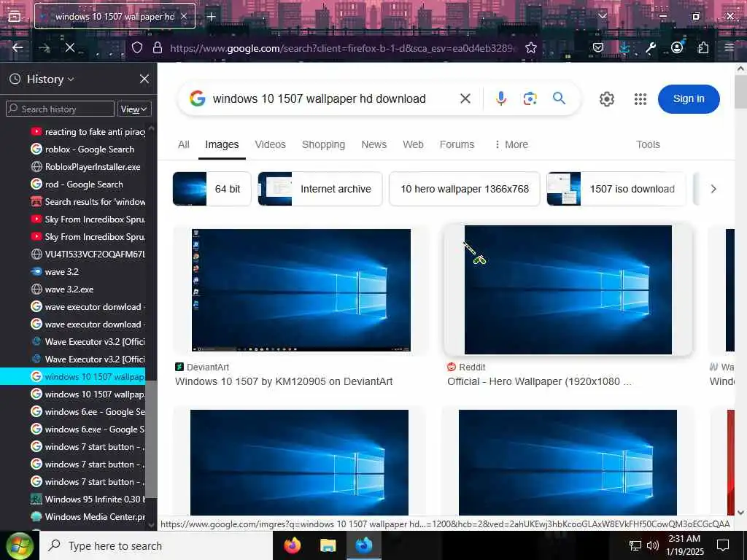Viewport: 747px width, 560px height.
Task: Switch to the Shopping tab
Action: point(323,144)
